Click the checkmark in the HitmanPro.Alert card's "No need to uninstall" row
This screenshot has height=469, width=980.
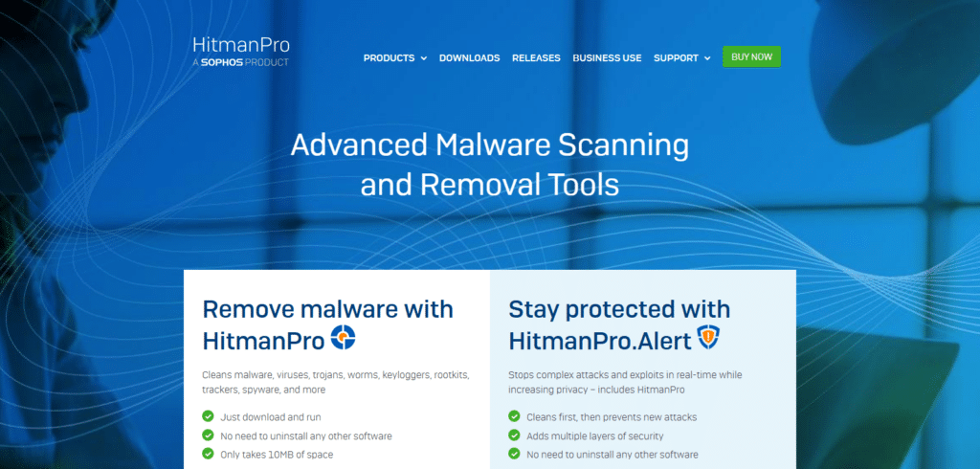coord(514,454)
